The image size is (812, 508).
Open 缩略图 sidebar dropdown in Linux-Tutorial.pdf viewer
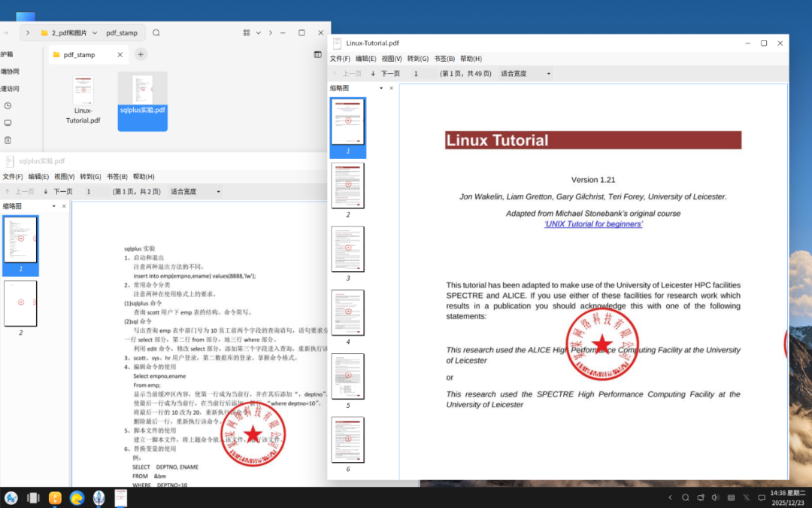tap(381, 88)
